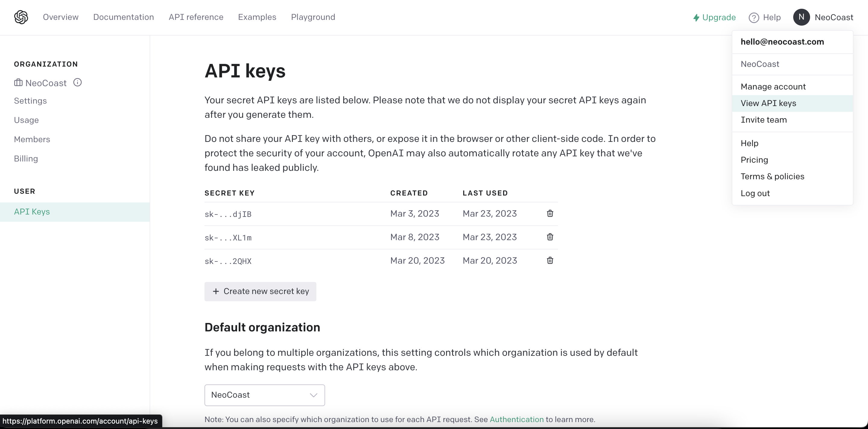Click the Mar 8, 2023 created date
This screenshot has width=868, height=429.
point(415,237)
